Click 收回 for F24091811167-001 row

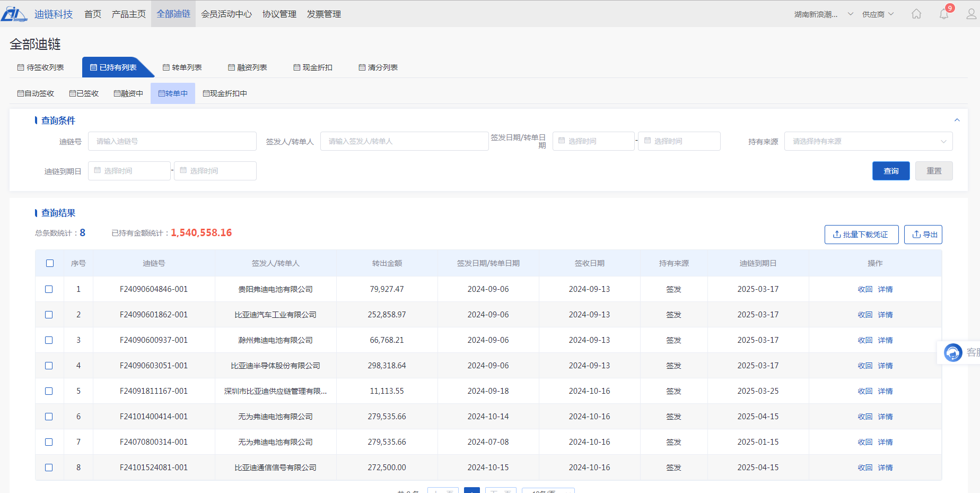pos(865,391)
